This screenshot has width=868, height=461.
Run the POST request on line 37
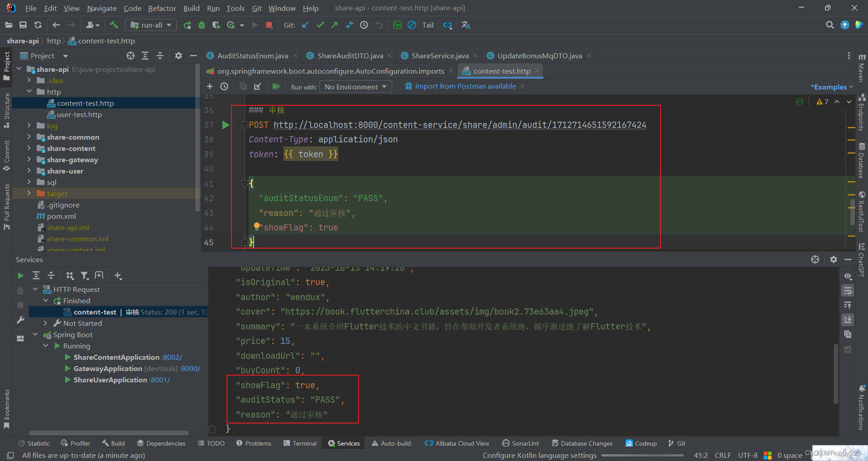pos(226,125)
